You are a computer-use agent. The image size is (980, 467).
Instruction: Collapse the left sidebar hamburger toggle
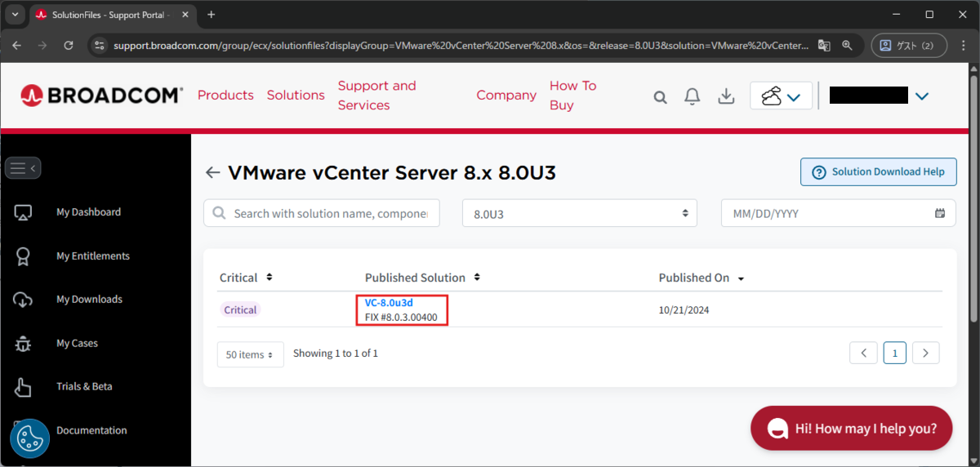23,168
